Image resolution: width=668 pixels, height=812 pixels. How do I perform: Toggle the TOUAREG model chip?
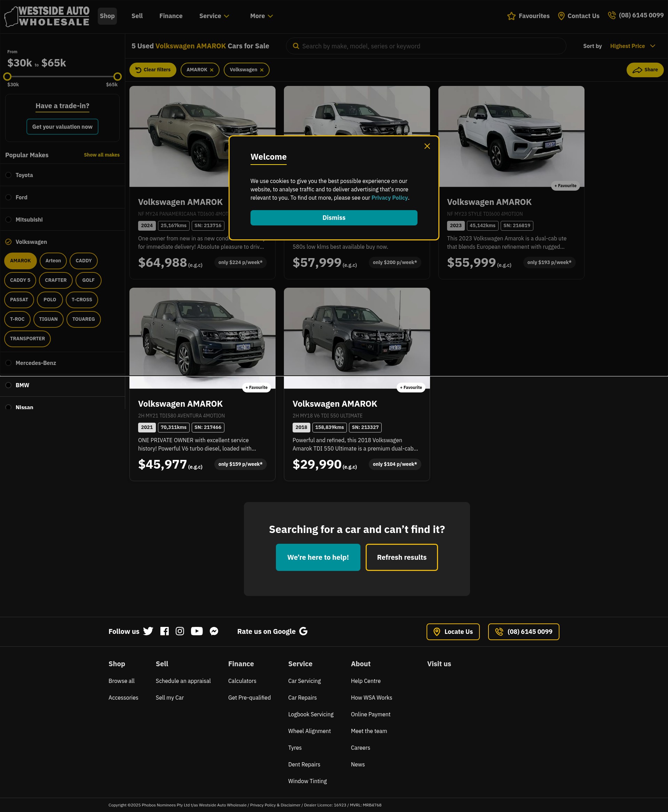tap(83, 319)
